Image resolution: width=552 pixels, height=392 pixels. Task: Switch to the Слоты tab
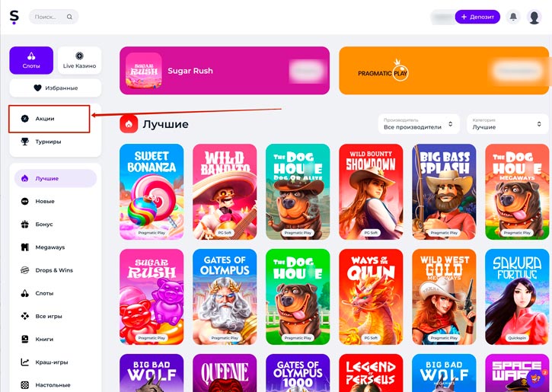(x=31, y=60)
